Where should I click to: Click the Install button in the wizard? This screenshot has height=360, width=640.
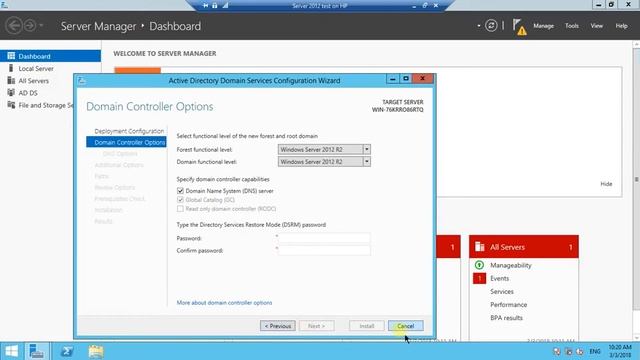(x=367, y=326)
